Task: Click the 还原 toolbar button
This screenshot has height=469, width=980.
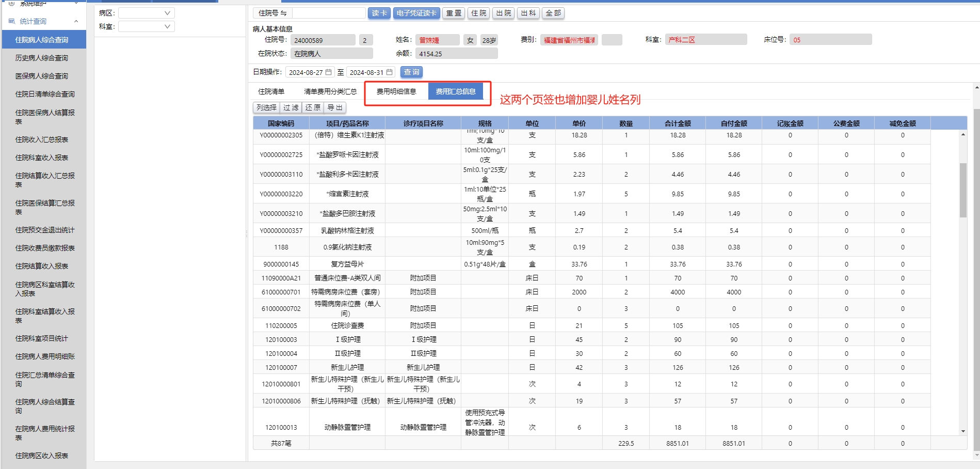Action: pos(313,107)
